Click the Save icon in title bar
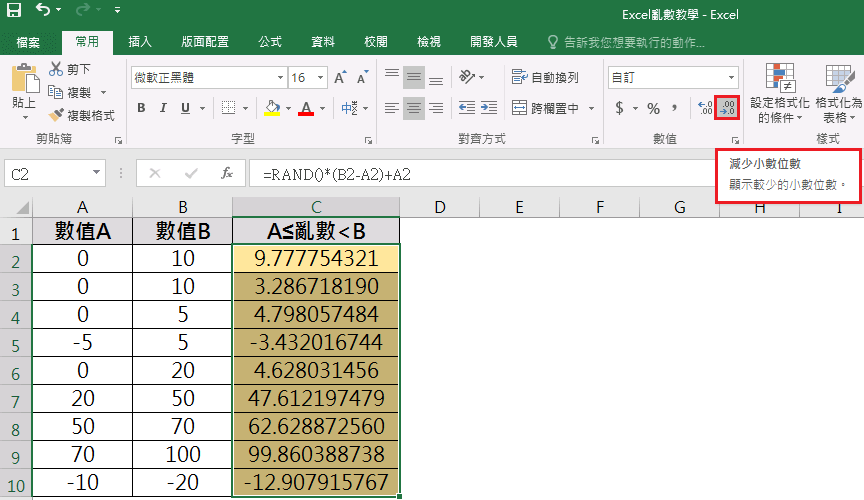 click(x=13, y=13)
